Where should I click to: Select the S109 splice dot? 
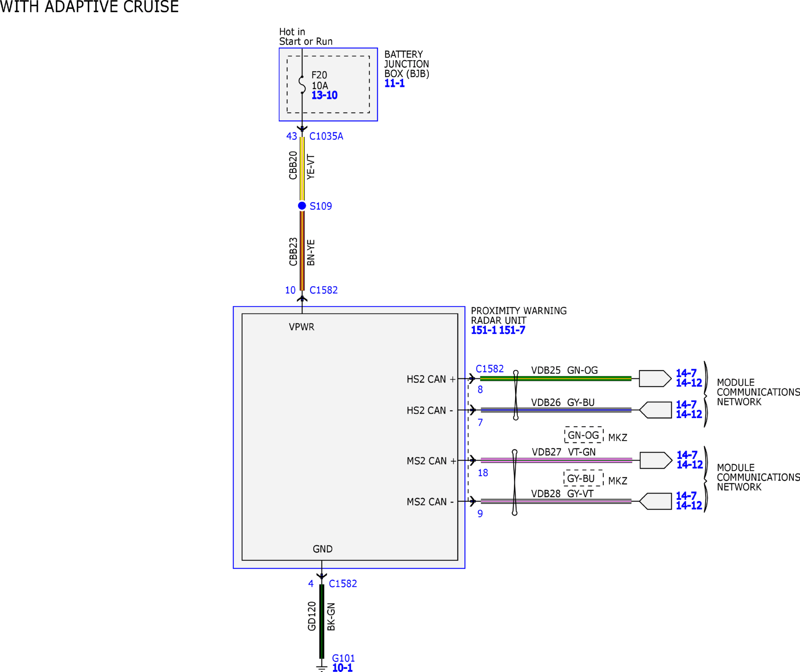click(302, 206)
